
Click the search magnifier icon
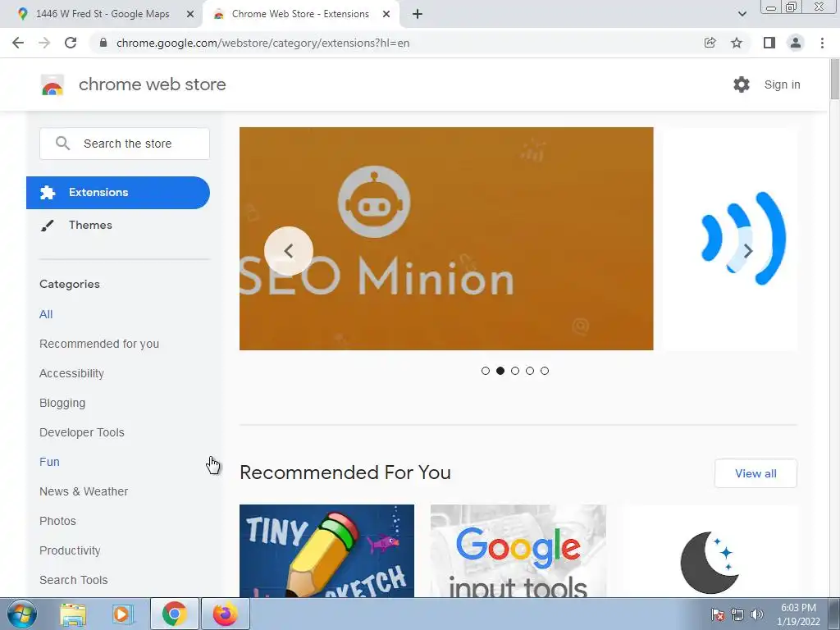click(x=62, y=144)
